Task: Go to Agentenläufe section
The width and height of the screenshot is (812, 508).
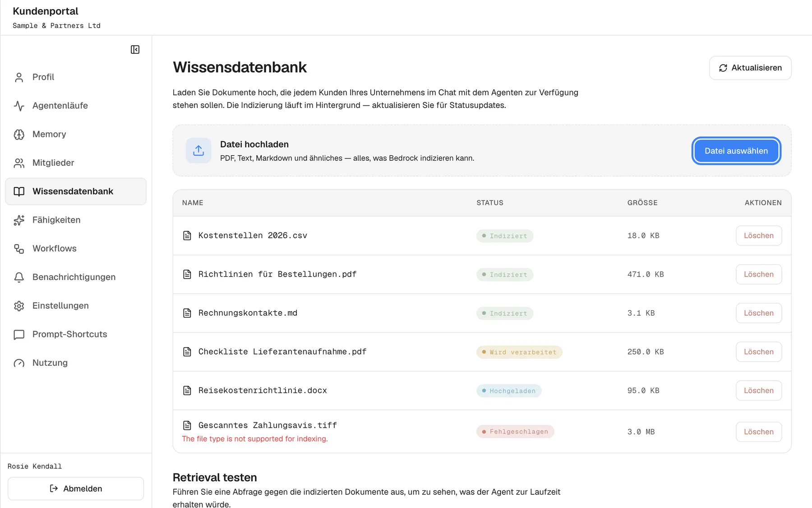Action: coord(76,106)
